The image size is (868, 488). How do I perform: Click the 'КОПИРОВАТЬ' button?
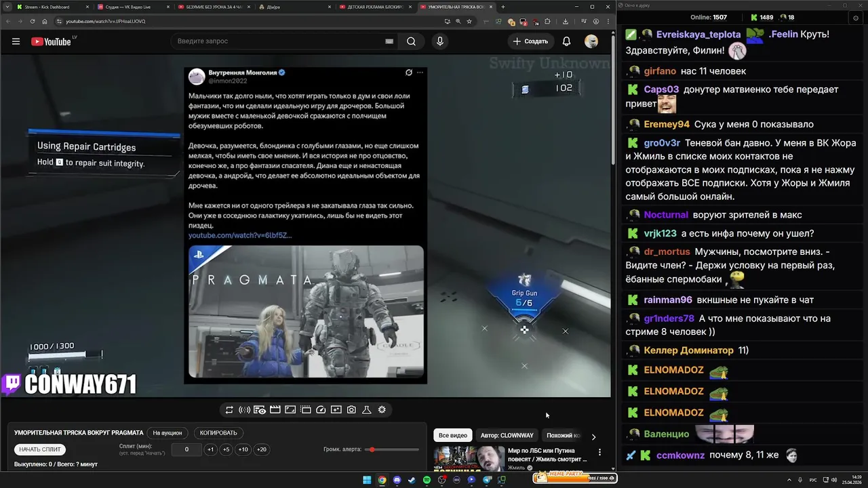pos(218,433)
